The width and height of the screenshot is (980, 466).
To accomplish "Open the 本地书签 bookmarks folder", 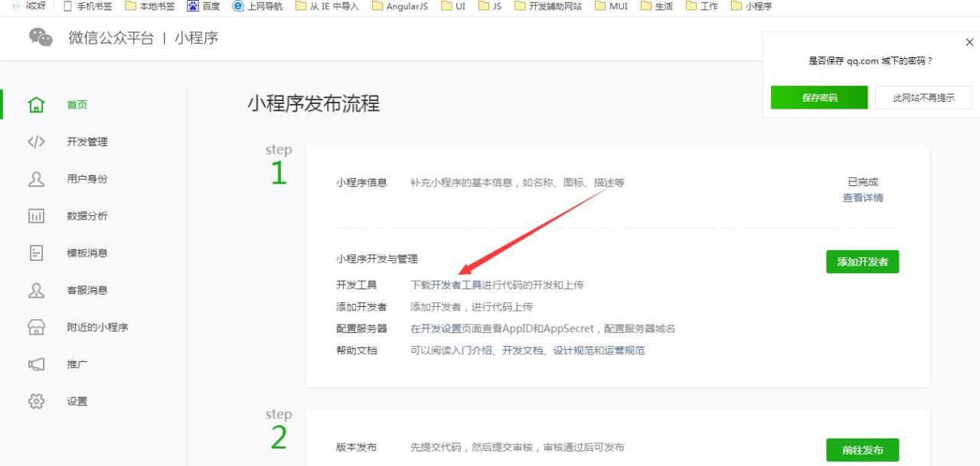I will coord(149,6).
